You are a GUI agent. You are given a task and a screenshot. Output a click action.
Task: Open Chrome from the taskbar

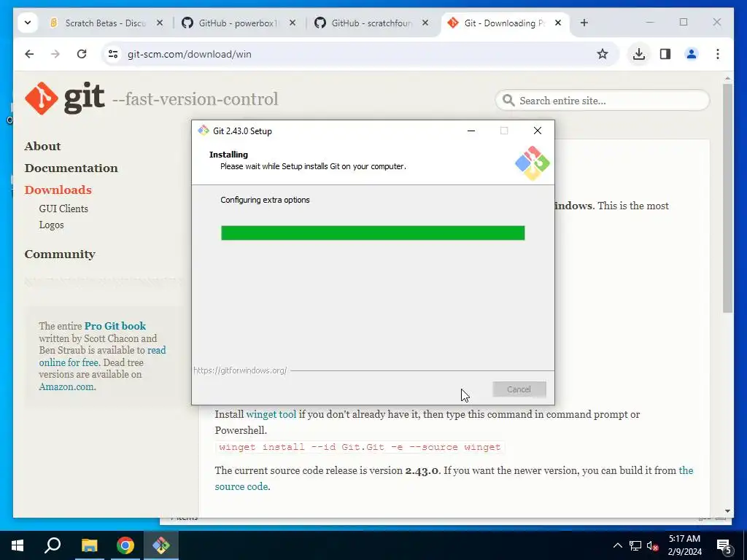pyautogui.click(x=125, y=545)
